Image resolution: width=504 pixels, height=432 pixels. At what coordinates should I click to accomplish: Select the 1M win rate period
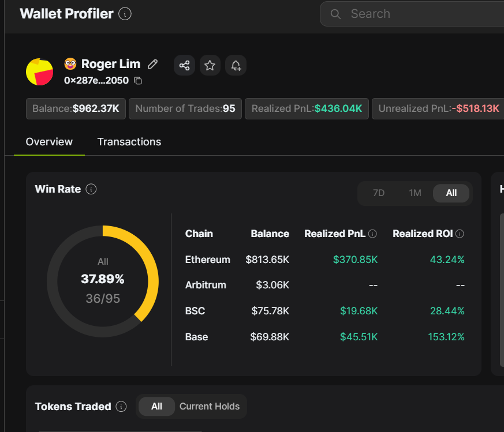click(x=415, y=193)
